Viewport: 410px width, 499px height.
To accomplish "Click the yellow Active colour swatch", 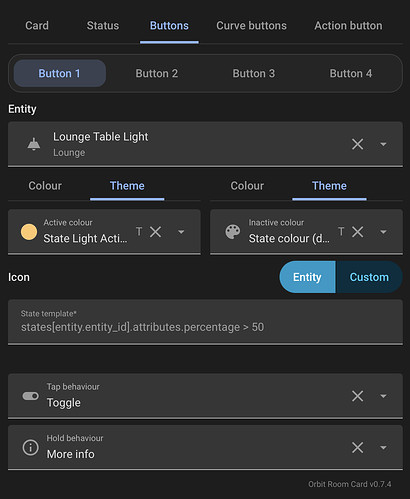I will click(x=29, y=232).
